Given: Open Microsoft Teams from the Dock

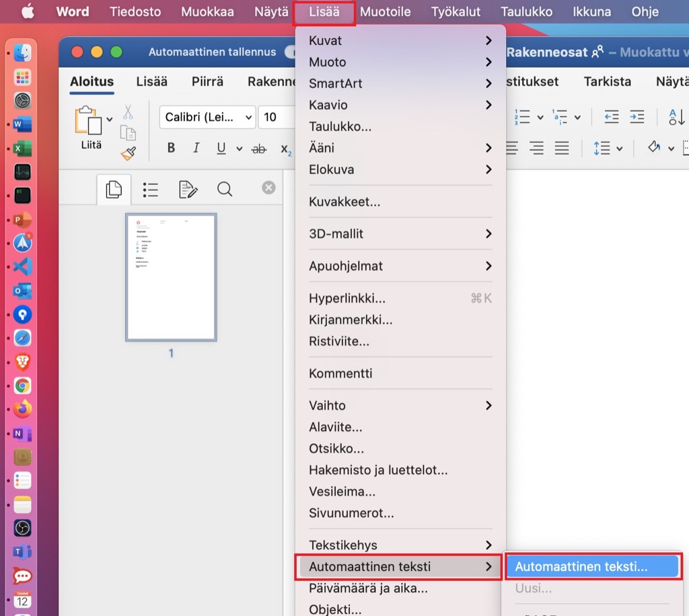Looking at the screenshot, I should point(22,552).
